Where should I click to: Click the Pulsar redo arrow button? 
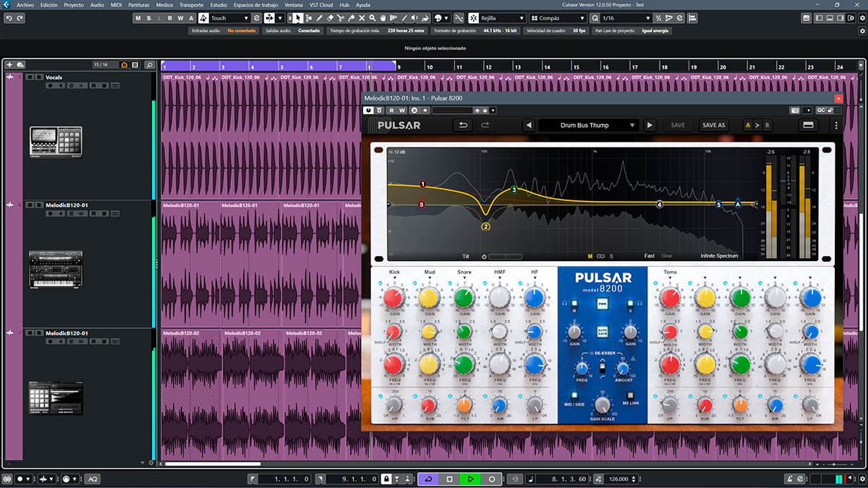click(x=485, y=125)
